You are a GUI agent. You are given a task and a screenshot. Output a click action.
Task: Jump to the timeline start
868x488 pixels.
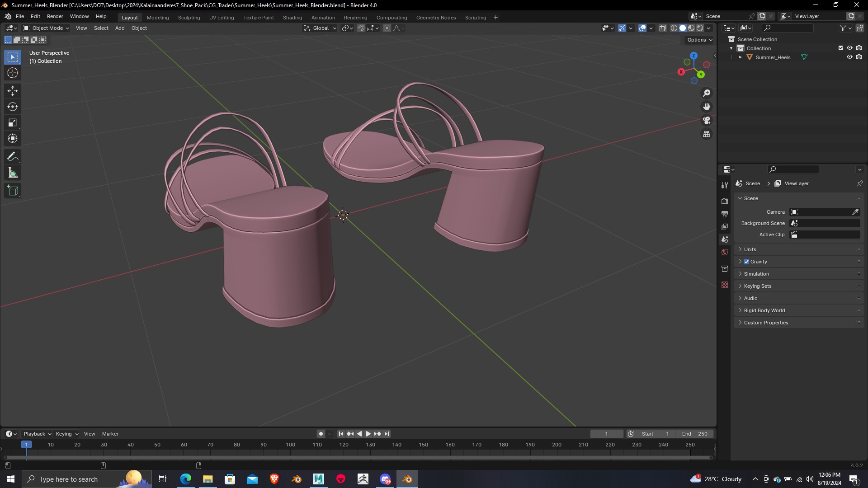coord(341,434)
